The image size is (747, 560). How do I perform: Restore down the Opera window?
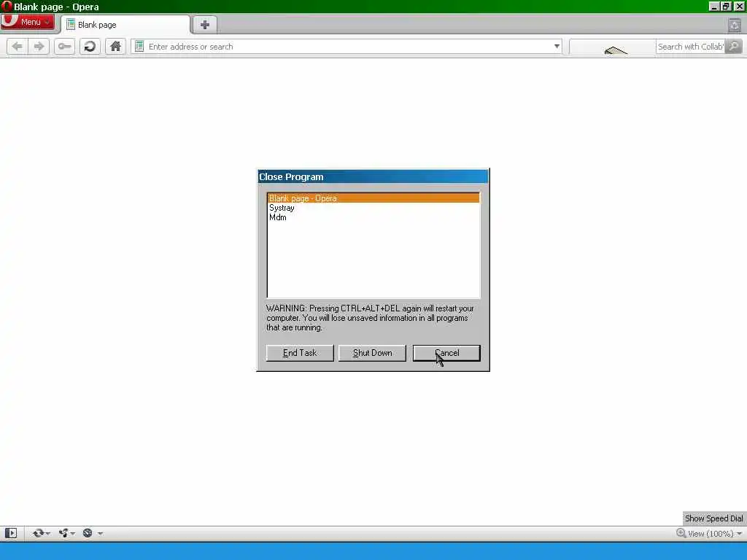pyautogui.click(x=726, y=7)
